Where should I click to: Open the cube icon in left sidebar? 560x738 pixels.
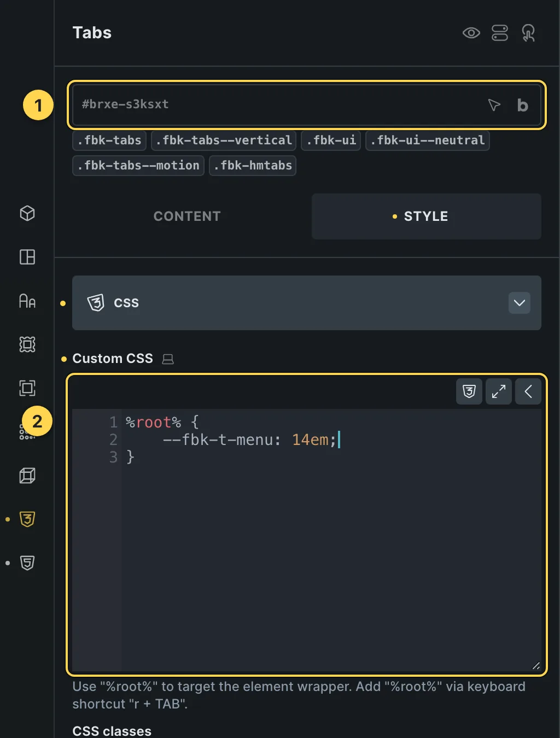pos(27,213)
